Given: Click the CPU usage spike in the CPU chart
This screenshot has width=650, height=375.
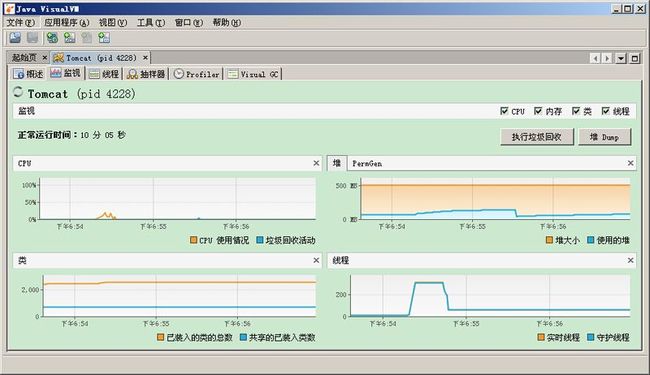Looking at the screenshot, I should (107, 215).
